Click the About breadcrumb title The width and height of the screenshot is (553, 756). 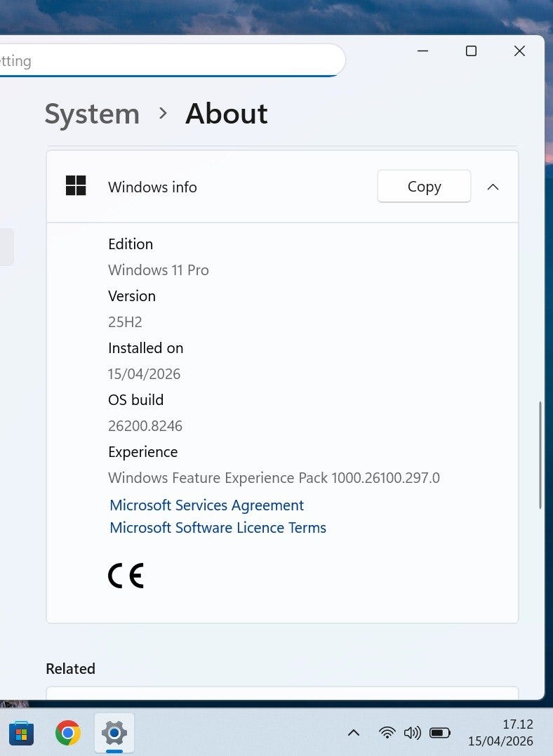pos(226,114)
